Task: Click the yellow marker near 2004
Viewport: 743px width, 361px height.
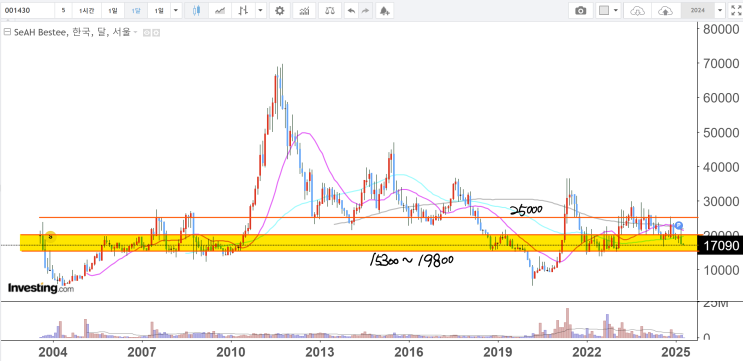Action: [50, 236]
